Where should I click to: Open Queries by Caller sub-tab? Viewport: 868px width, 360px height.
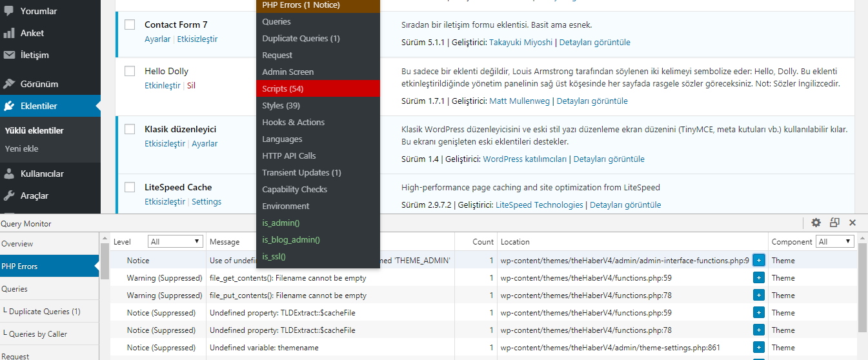click(49, 334)
